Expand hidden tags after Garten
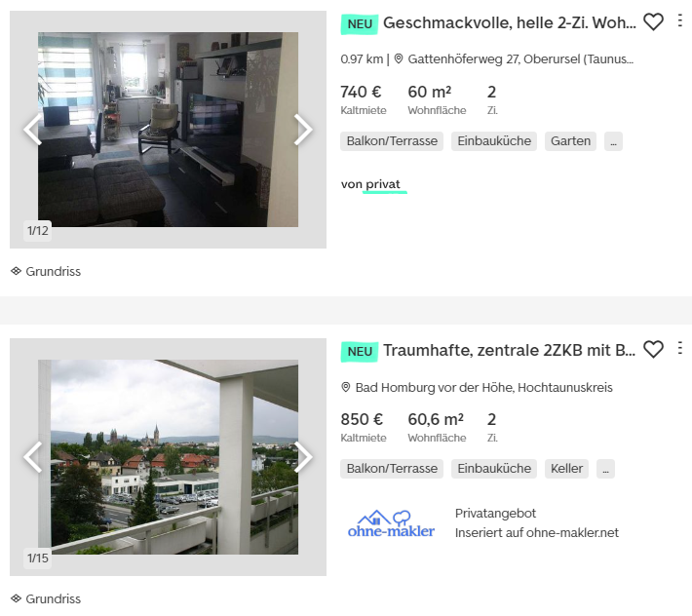Viewport: 692px width, 616px height. pyautogui.click(x=613, y=141)
